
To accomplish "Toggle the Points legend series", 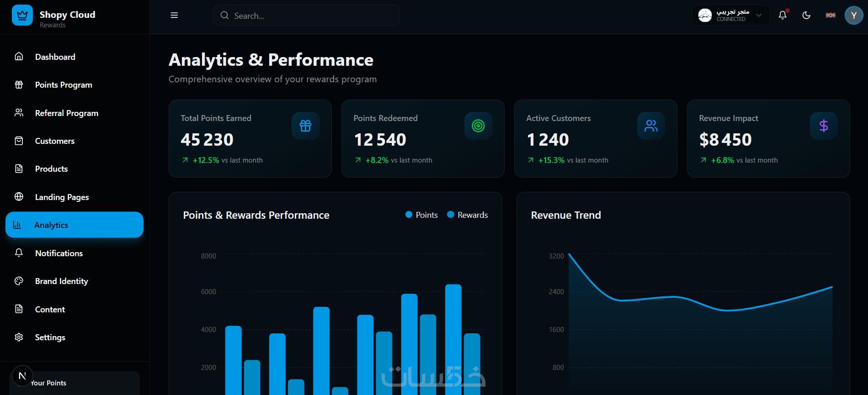I will point(421,215).
